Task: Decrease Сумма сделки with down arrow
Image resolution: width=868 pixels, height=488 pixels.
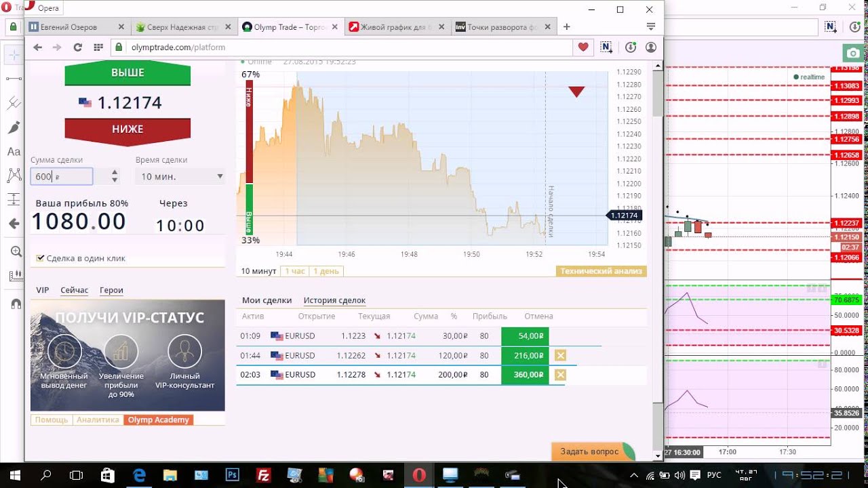Action: tap(115, 180)
